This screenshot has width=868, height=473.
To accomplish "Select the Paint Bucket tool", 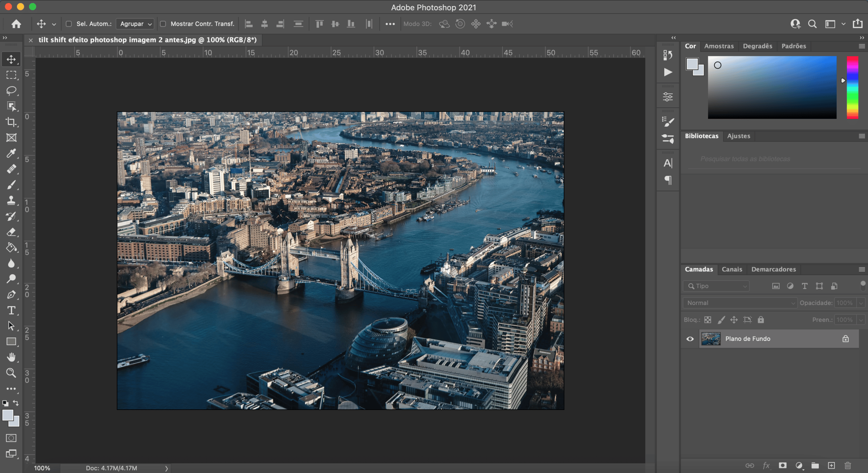I will pyautogui.click(x=11, y=248).
